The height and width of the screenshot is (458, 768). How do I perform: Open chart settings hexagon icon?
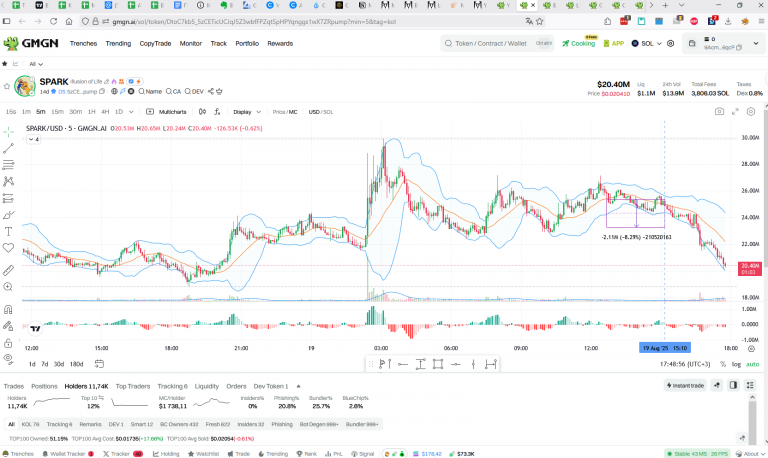tap(751, 112)
